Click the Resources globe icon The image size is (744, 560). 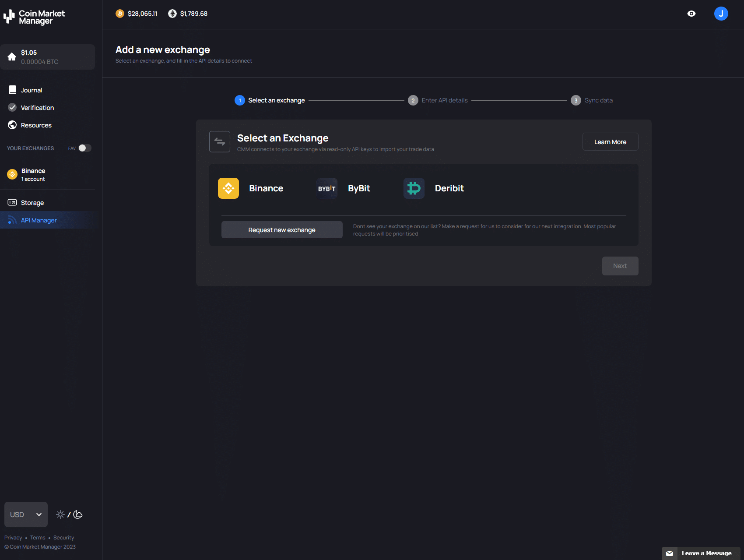[x=12, y=125]
